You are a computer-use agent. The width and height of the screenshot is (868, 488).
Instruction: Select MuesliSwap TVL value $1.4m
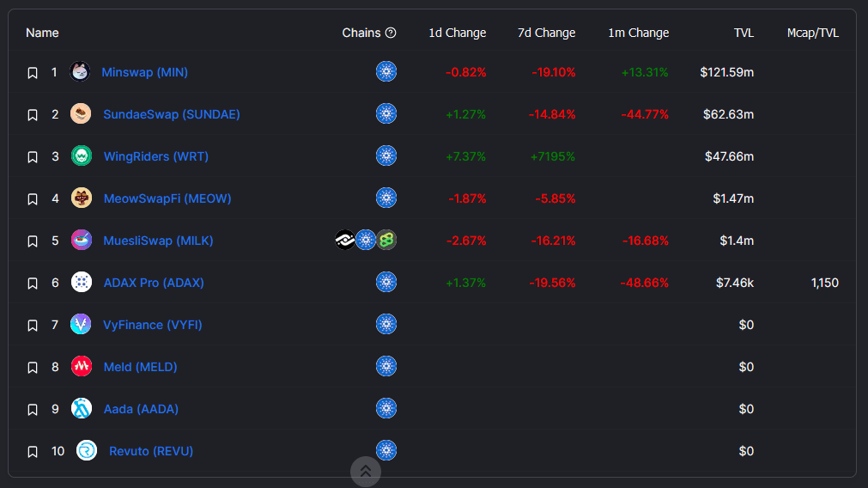737,241
